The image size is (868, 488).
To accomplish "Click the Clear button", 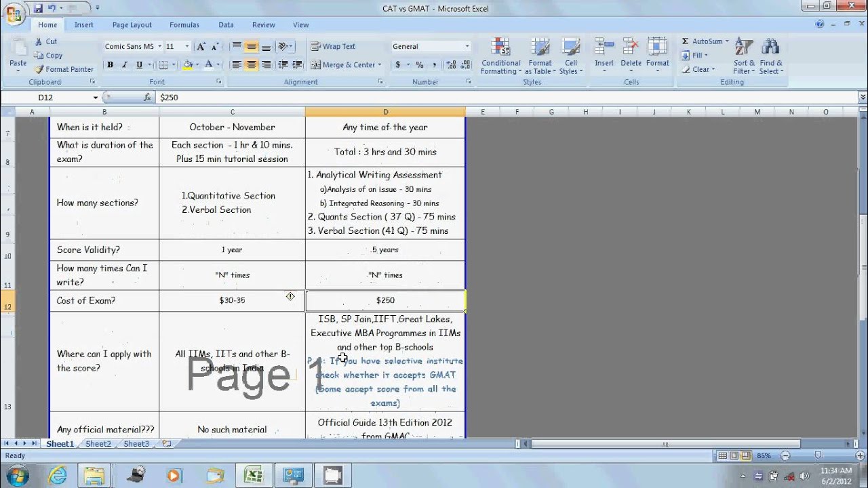I will [698, 69].
